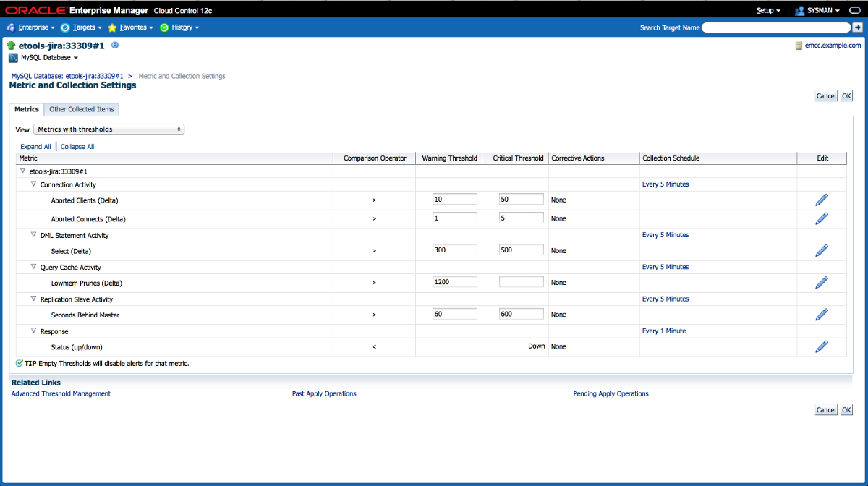868x486 pixels.
Task: Open Every 1 Minute collection schedule
Action: click(663, 331)
